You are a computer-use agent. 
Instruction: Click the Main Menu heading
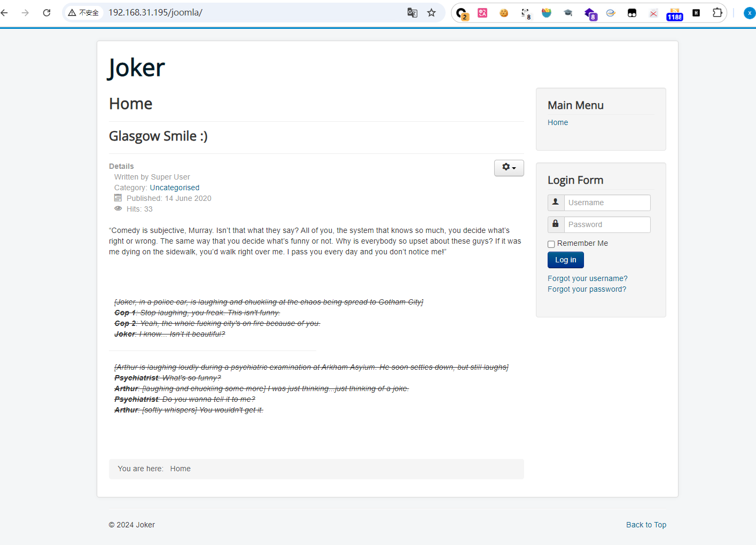(x=575, y=105)
